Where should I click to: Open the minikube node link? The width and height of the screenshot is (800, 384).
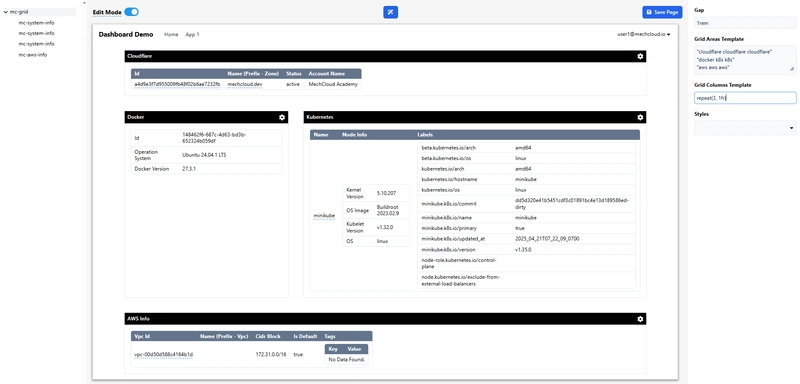click(x=324, y=216)
